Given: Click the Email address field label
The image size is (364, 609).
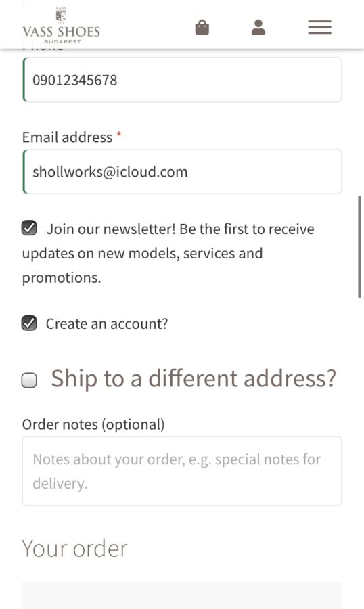Looking at the screenshot, I should coord(67,137).
